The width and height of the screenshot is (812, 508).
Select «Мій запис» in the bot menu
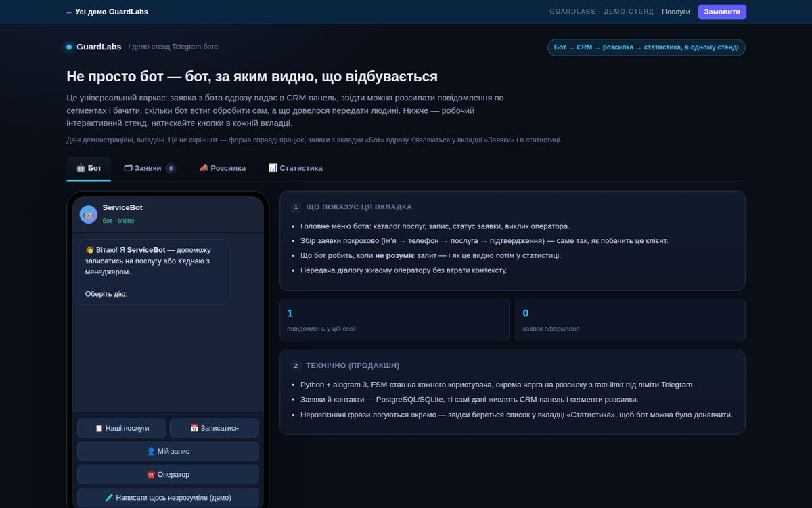[168, 451]
